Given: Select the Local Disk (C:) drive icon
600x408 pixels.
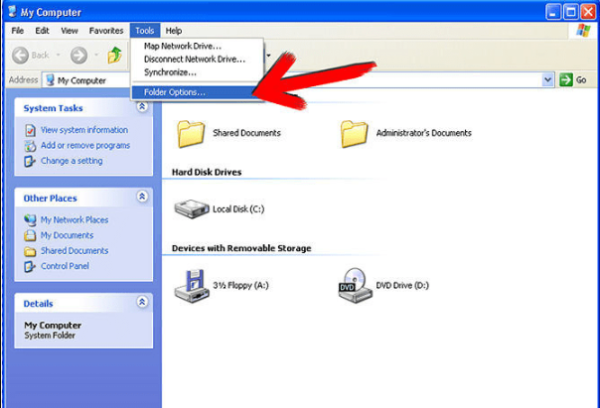Looking at the screenshot, I should pyautogui.click(x=191, y=209).
